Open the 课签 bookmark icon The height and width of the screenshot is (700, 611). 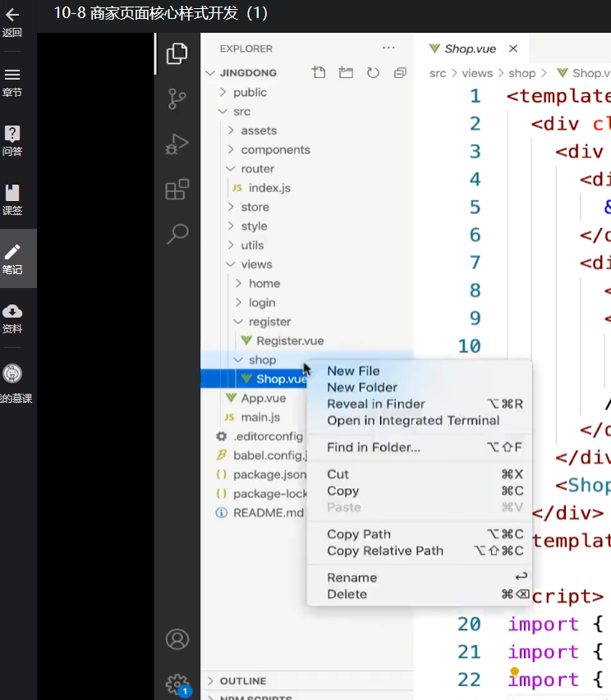(12, 193)
